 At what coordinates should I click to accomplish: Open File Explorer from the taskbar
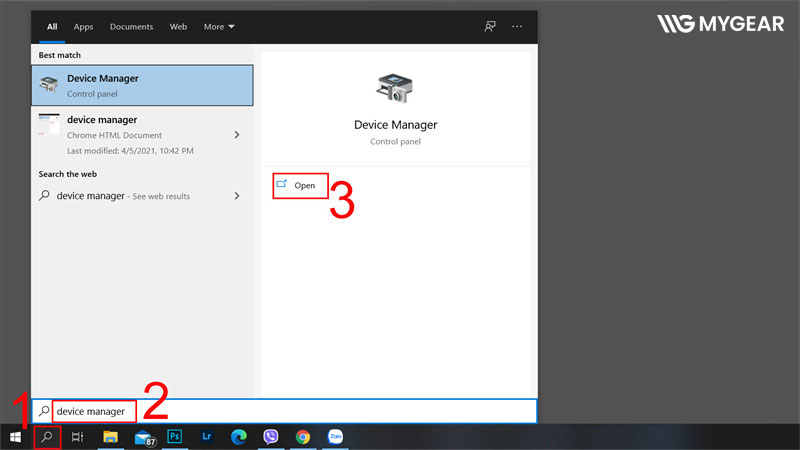(111, 437)
